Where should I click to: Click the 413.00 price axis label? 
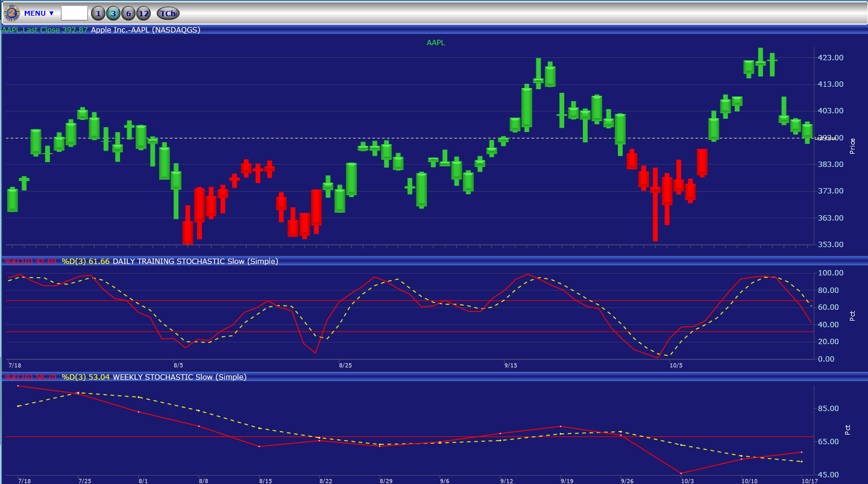pos(830,84)
